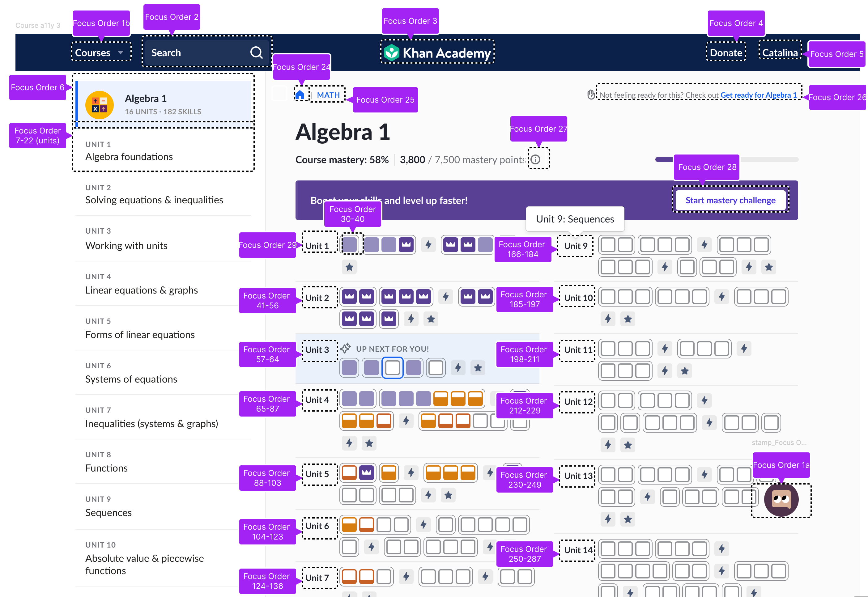Start the Unit 12 quiz lightning beside the star

(608, 445)
